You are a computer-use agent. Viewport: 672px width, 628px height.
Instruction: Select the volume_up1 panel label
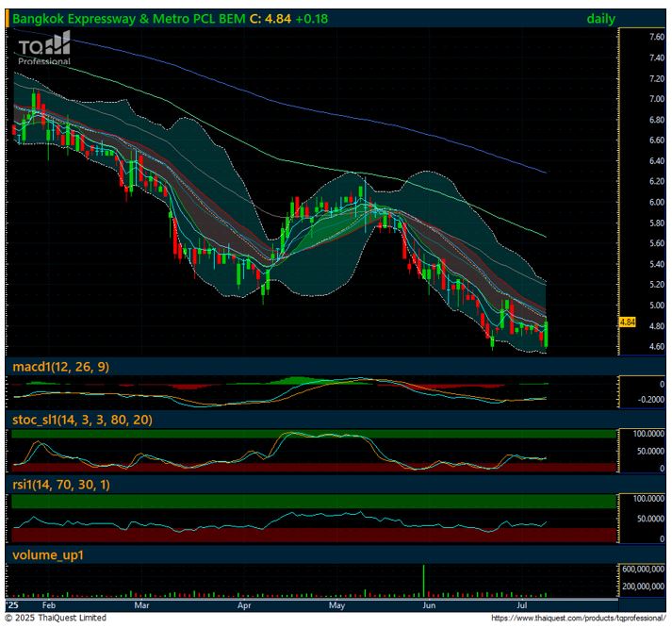(48, 555)
